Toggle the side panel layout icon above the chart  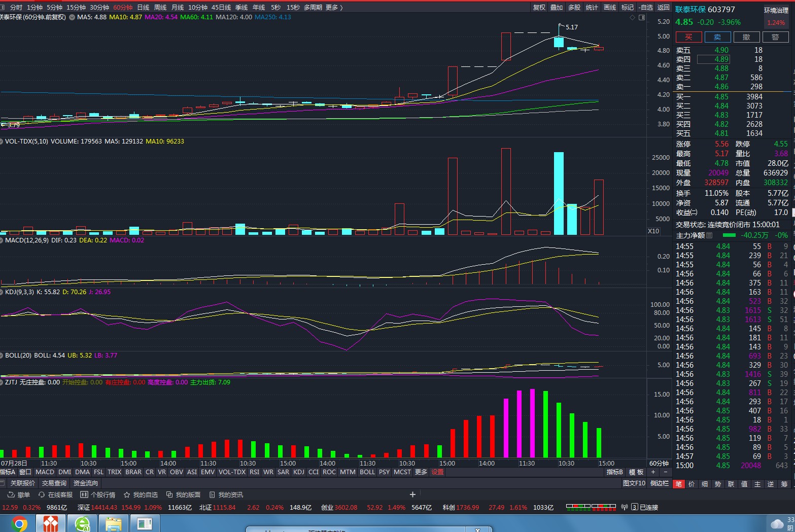click(642, 17)
